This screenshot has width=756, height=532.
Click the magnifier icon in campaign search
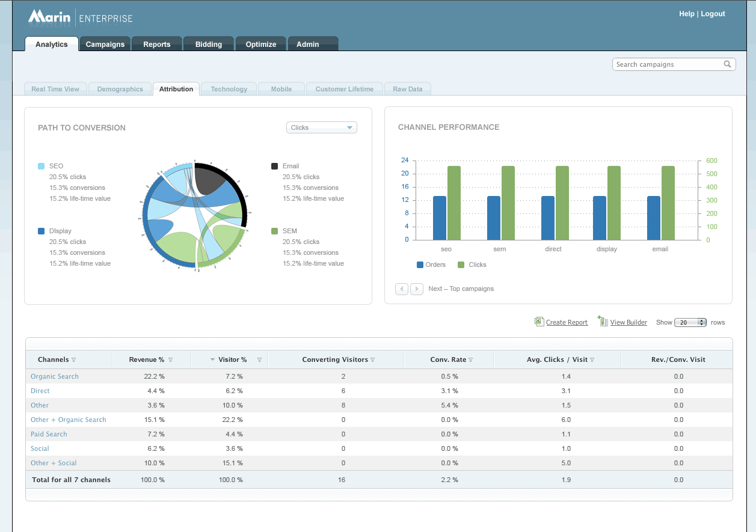coord(727,64)
